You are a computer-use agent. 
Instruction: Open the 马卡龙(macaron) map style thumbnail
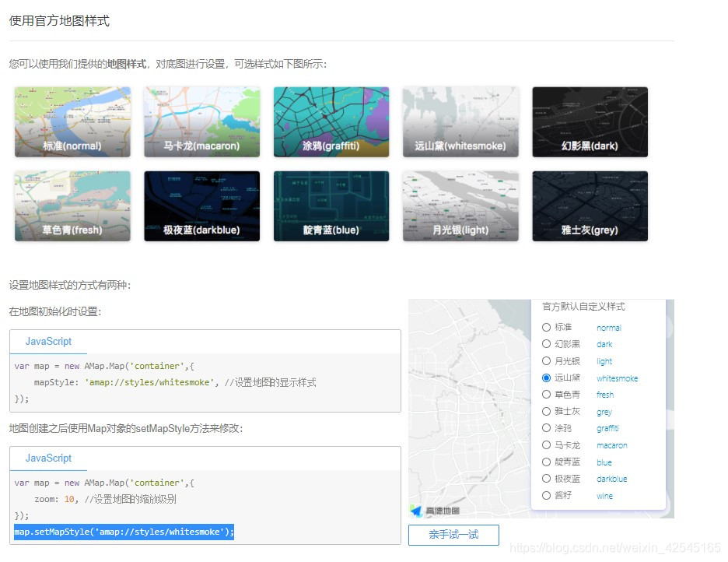coord(202,121)
